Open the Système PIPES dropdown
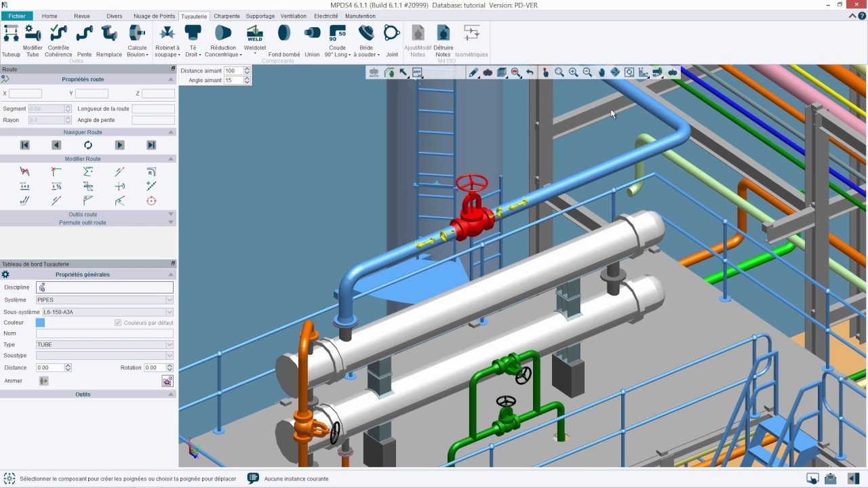This screenshot has width=868, height=488. [x=170, y=300]
